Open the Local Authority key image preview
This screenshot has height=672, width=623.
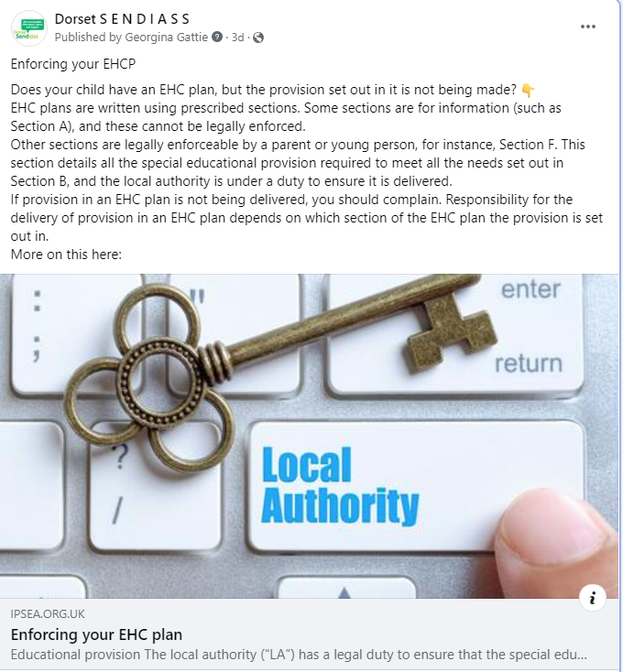(x=310, y=436)
